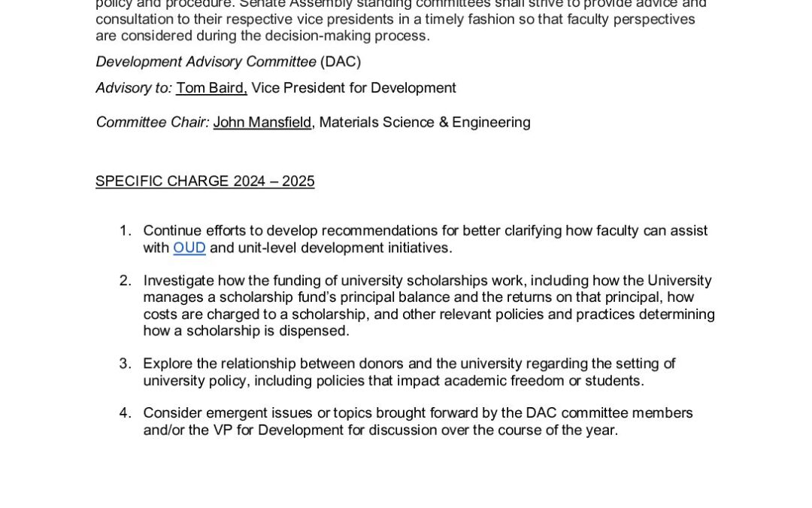The image size is (812, 508).
Task: Click the Development Advisory Committee italic title
Action: point(206,62)
